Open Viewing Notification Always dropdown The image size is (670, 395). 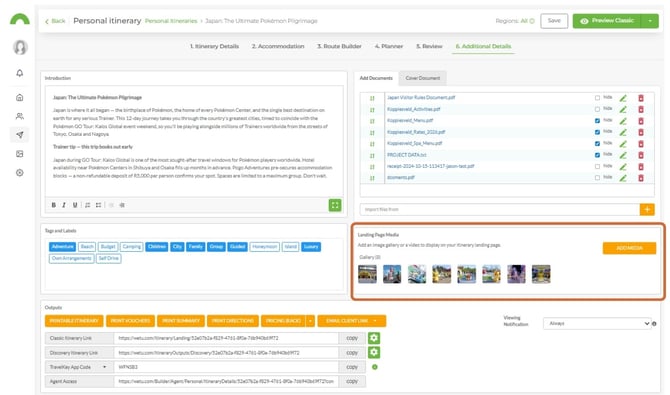pos(597,324)
